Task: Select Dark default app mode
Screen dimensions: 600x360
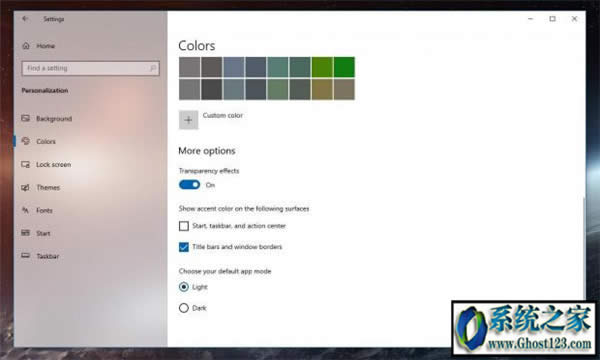Action: [x=184, y=308]
